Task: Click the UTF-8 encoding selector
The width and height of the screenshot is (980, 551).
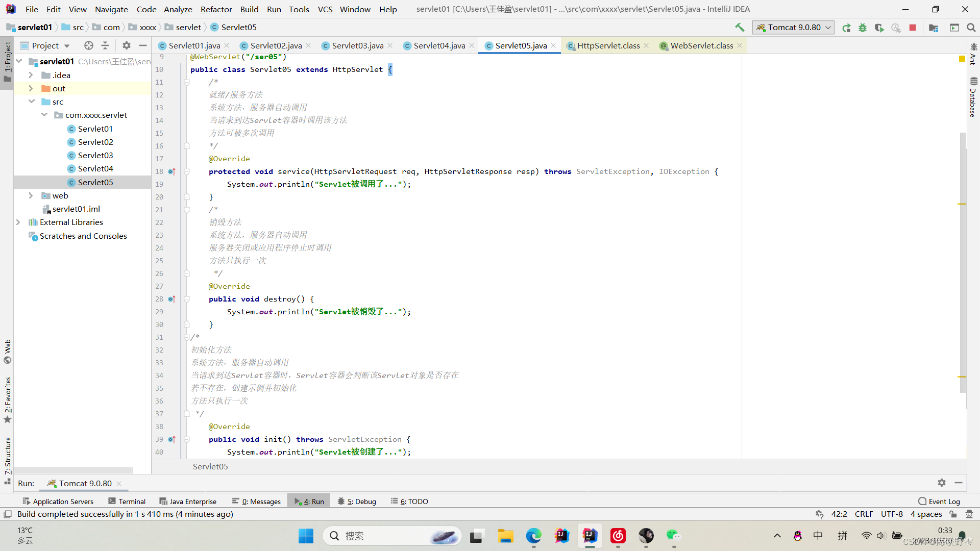Action: [892, 514]
